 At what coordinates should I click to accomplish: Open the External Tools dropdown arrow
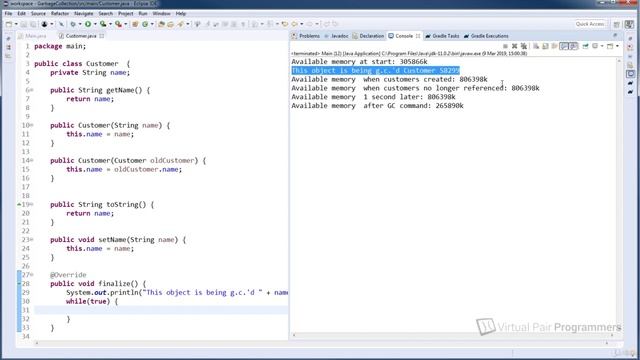point(125,24)
